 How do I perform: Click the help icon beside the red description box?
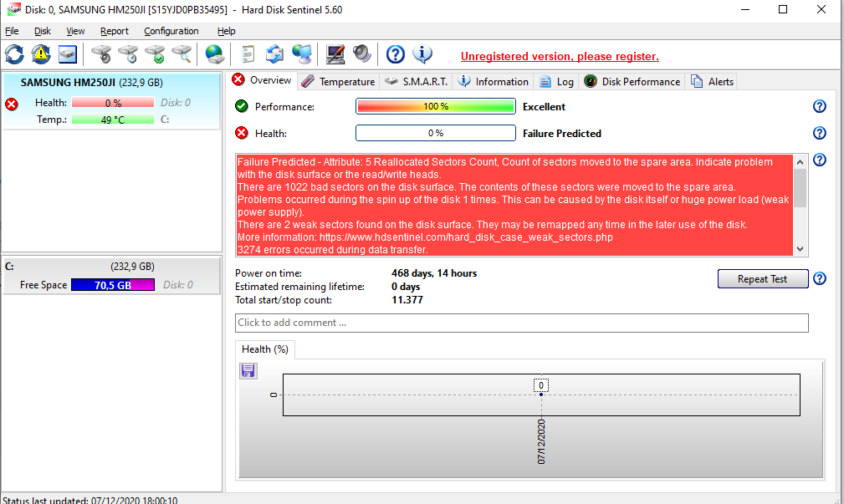click(819, 160)
